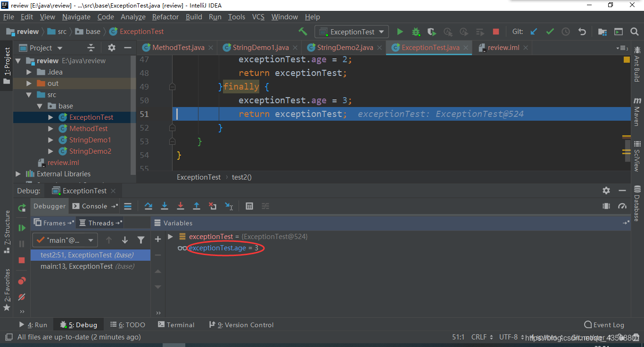The height and width of the screenshot is (347, 644).
Task: Toggle the frames filter funnel icon
Action: [x=140, y=240]
